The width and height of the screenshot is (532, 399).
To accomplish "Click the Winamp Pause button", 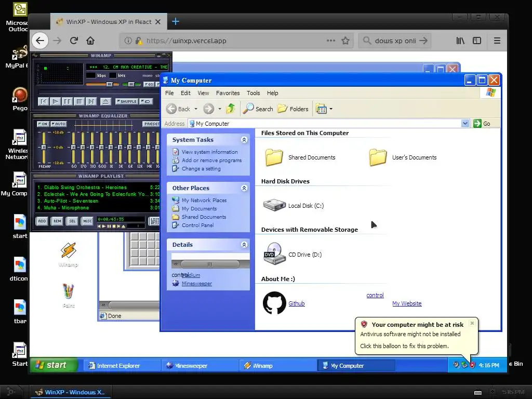I will click(x=67, y=101).
